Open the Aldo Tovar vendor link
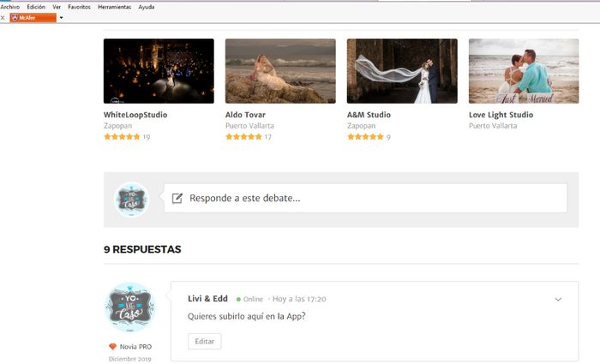The width and height of the screenshot is (600, 364). click(245, 115)
